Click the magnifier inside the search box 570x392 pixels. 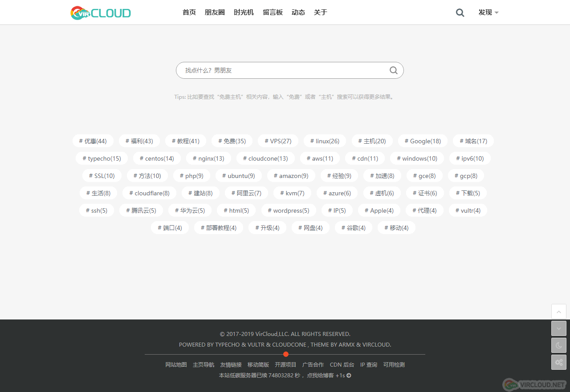tap(393, 70)
